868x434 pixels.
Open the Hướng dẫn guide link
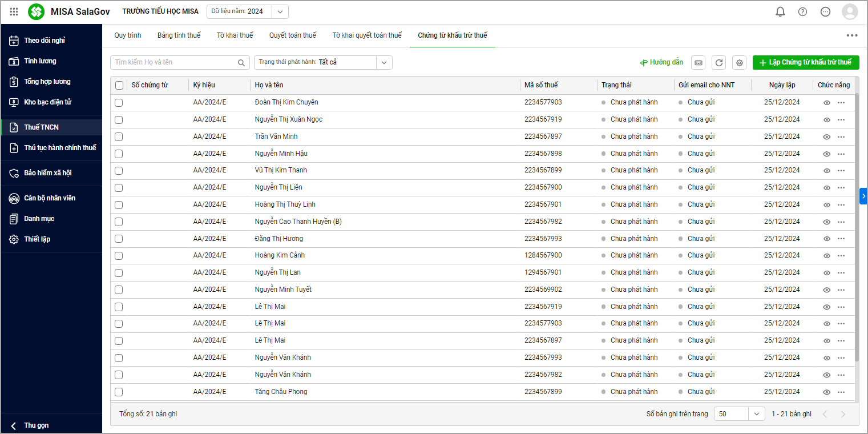pyautogui.click(x=661, y=62)
